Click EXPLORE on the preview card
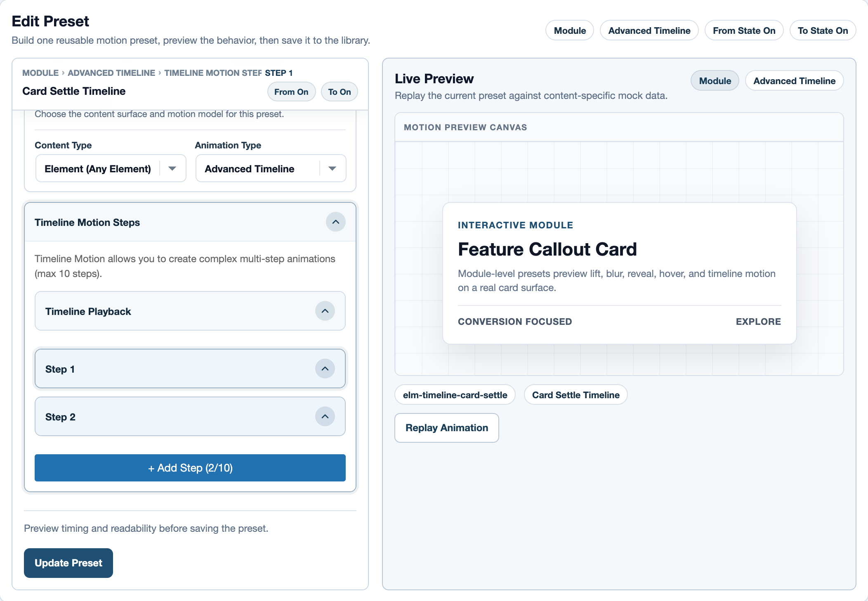Viewport: 868px width, 601px height. point(758,322)
